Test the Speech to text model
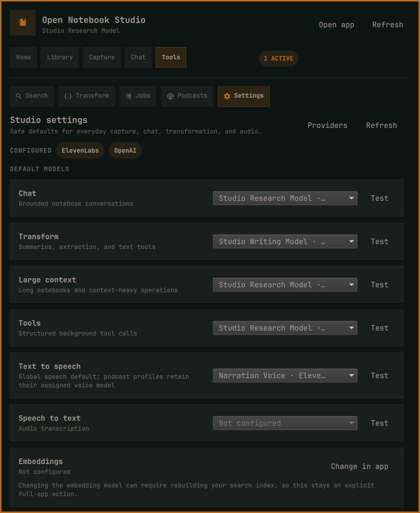The image size is (420, 513). [379, 423]
